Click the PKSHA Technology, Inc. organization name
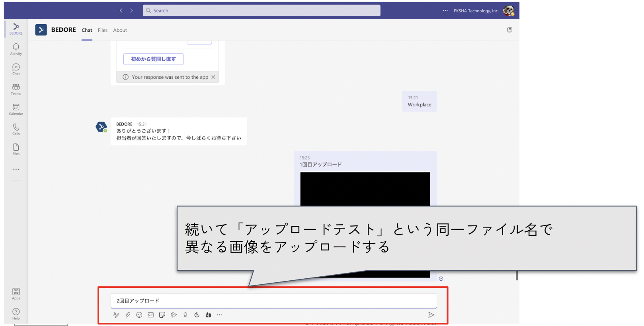Screen dimensions: 644x326 476,11
